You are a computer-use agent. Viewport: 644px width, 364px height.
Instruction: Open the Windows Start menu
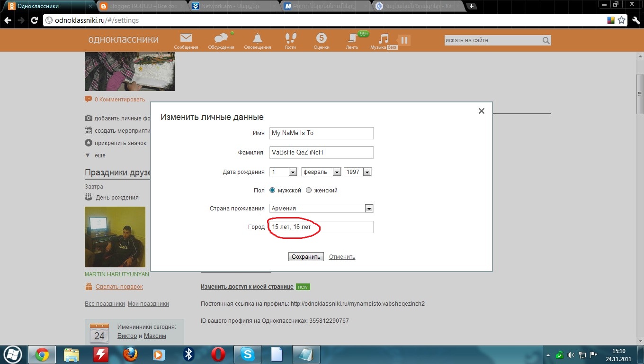(13, 354)
